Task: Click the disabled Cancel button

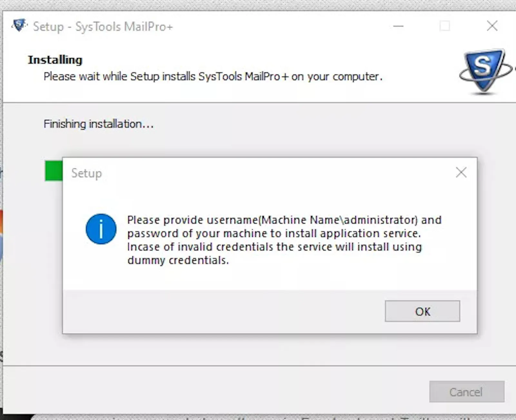Action: [x=467, y=392]
